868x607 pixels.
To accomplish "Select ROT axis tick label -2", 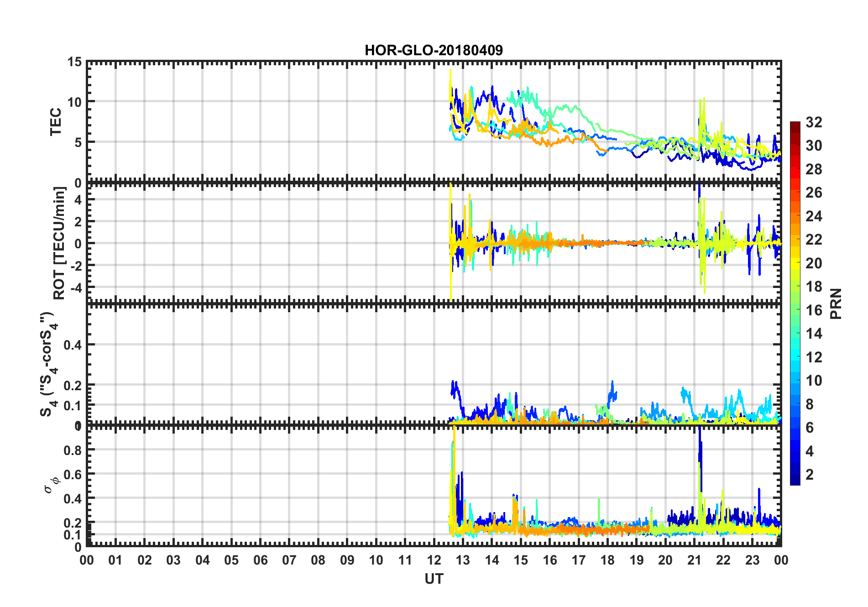I will click(x=76, y=265).
